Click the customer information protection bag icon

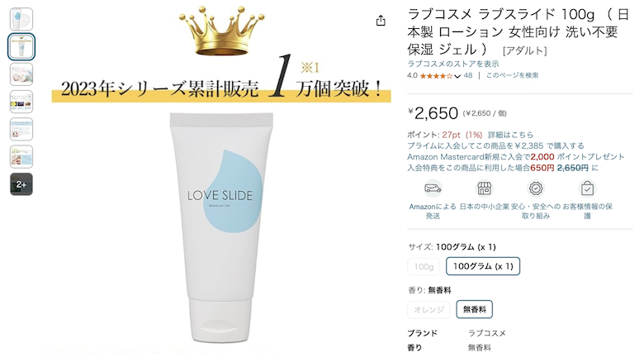click(587, 188)
